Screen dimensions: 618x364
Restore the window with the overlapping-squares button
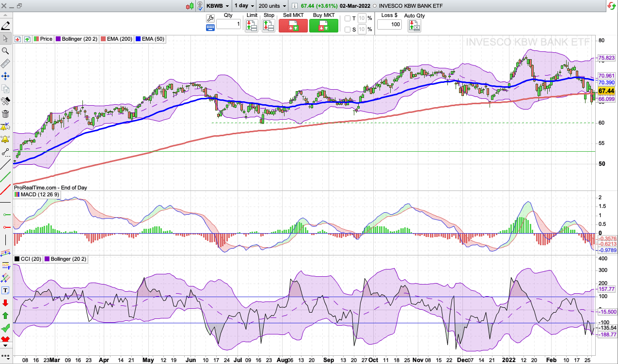pos(19,6)
